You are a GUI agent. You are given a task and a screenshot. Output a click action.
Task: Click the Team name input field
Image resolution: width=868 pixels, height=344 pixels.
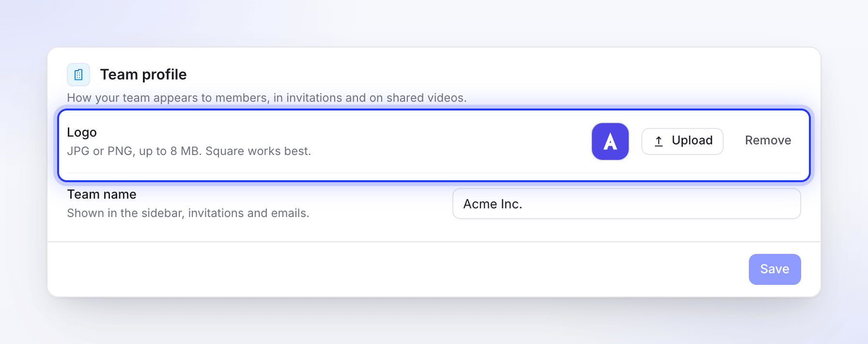click(627, 203)
